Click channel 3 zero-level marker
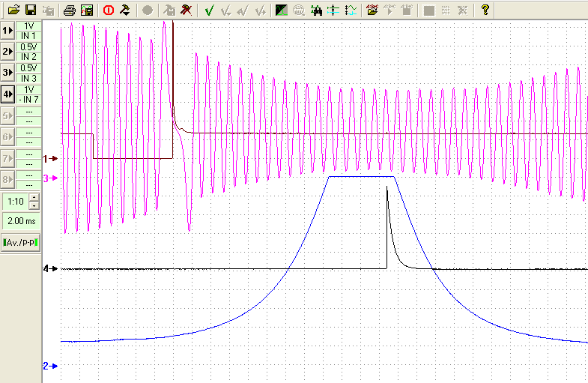Screen dimensions: 588x383 click(50, 178)
